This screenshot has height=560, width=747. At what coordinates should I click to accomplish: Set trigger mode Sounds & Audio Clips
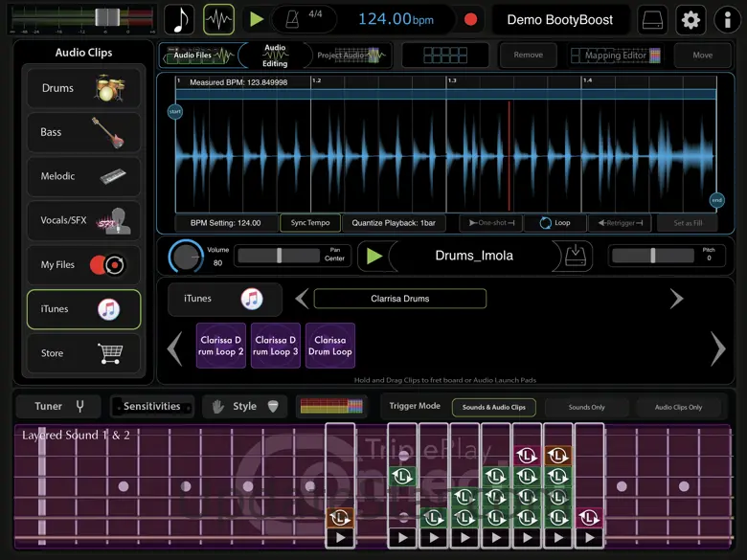(x=493, y=407)
